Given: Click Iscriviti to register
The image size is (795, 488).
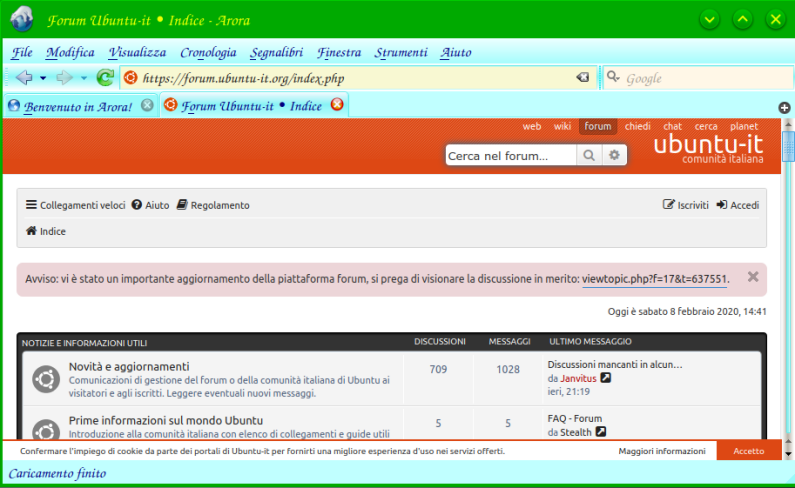Looking at the screenshot, I should (x=685, y=205).
